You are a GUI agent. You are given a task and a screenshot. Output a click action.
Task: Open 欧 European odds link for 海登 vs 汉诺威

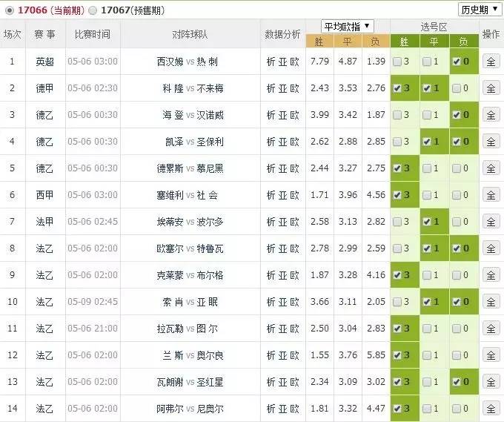point(295,115)
